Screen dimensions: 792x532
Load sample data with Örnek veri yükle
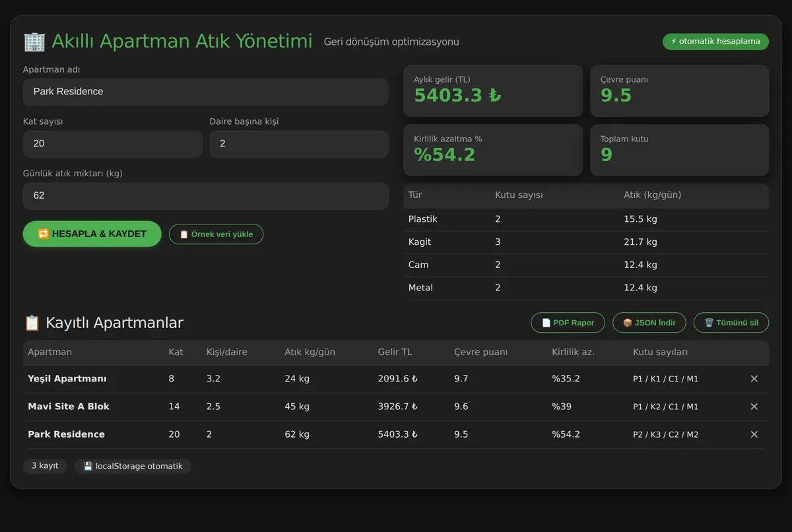216,234
